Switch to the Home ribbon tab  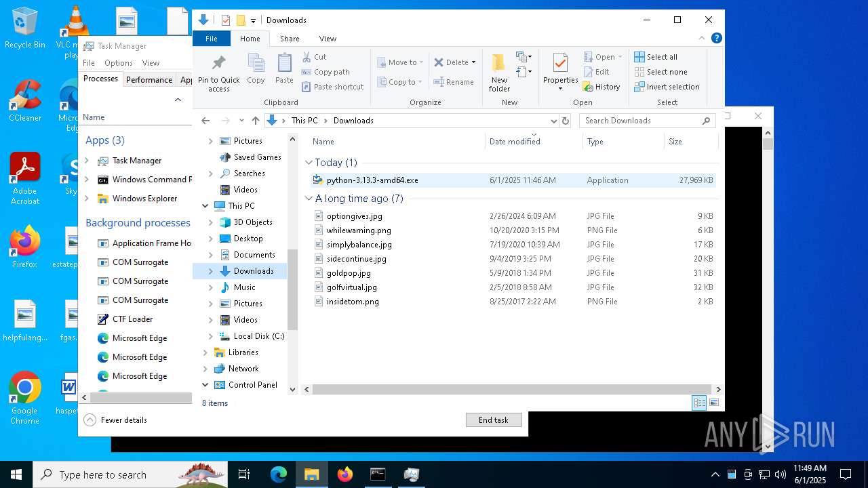point(250,39)
